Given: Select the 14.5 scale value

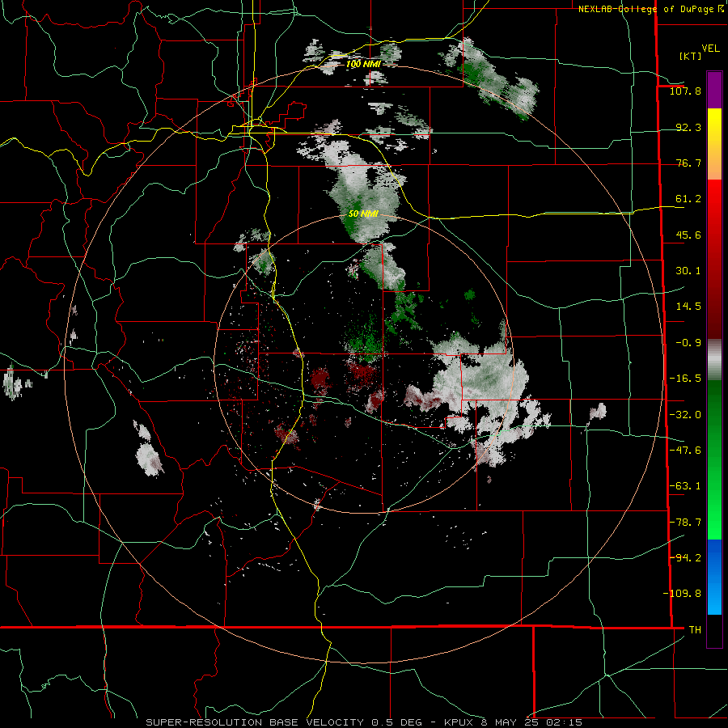Looking at the screenshot, I should pyautogui.click(x=688, y=307).
